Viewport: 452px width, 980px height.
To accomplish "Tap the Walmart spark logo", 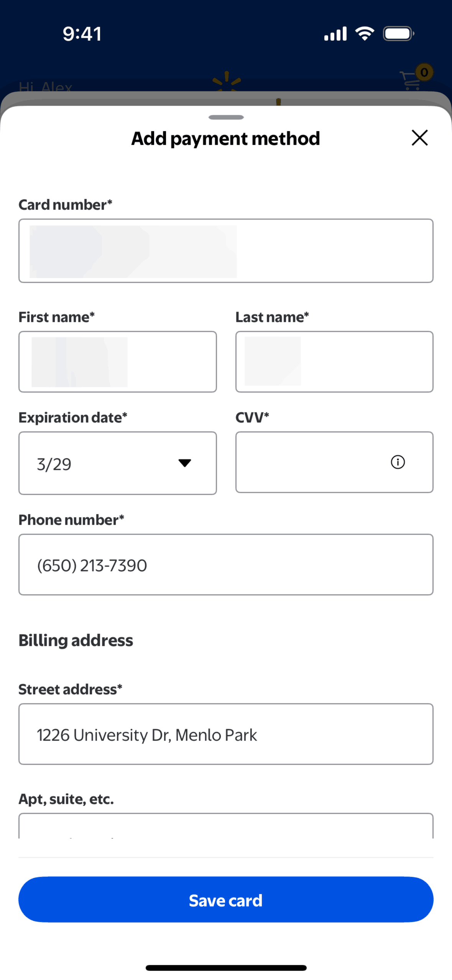I will (227, 81).
